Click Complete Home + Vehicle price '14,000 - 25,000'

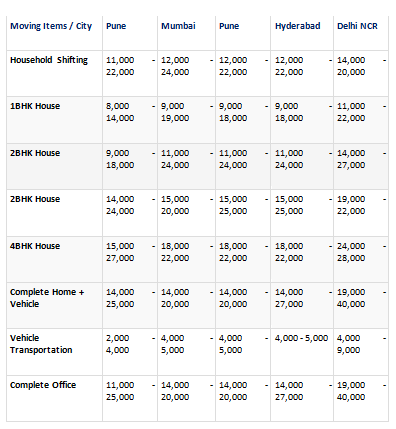[x=130, y=298]
